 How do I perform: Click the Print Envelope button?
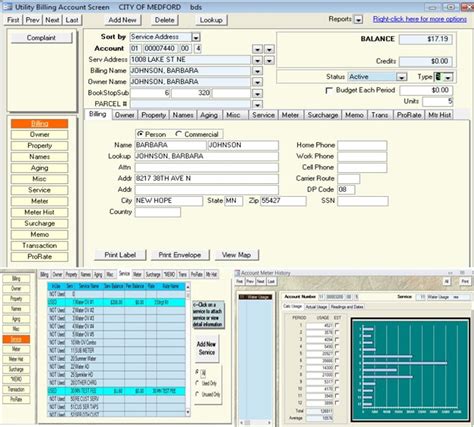pyautogui.click(x=180, y=255)
